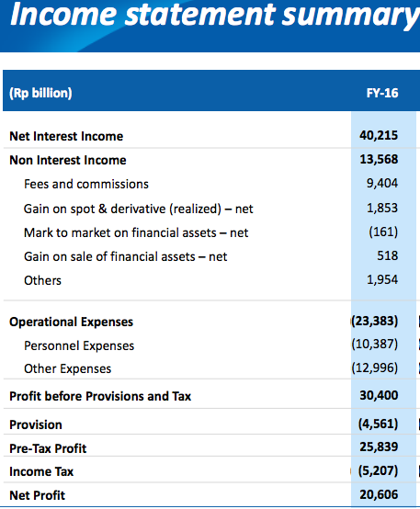420x509 pixels.
Task: Select the Others value 1,954
Action: point(382,279)
